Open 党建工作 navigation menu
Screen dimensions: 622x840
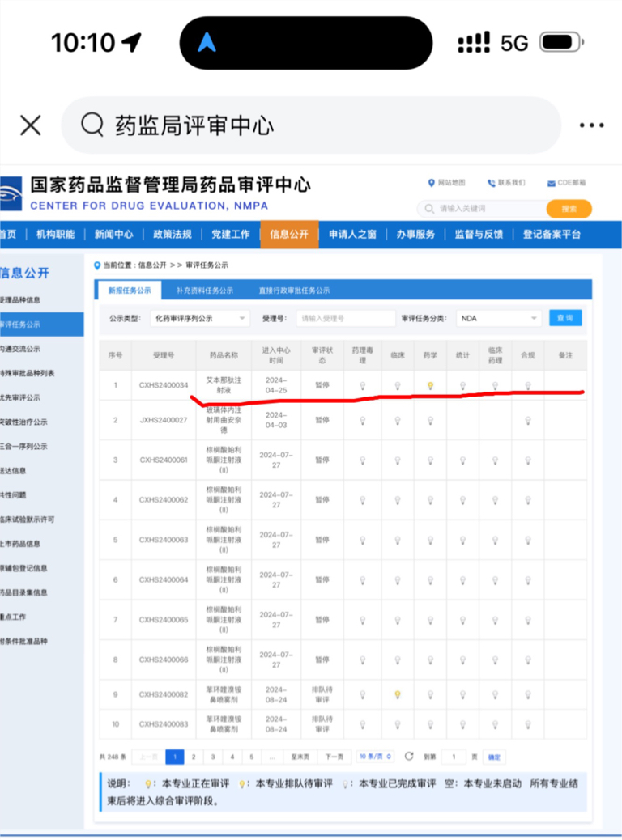pos(231,234)
